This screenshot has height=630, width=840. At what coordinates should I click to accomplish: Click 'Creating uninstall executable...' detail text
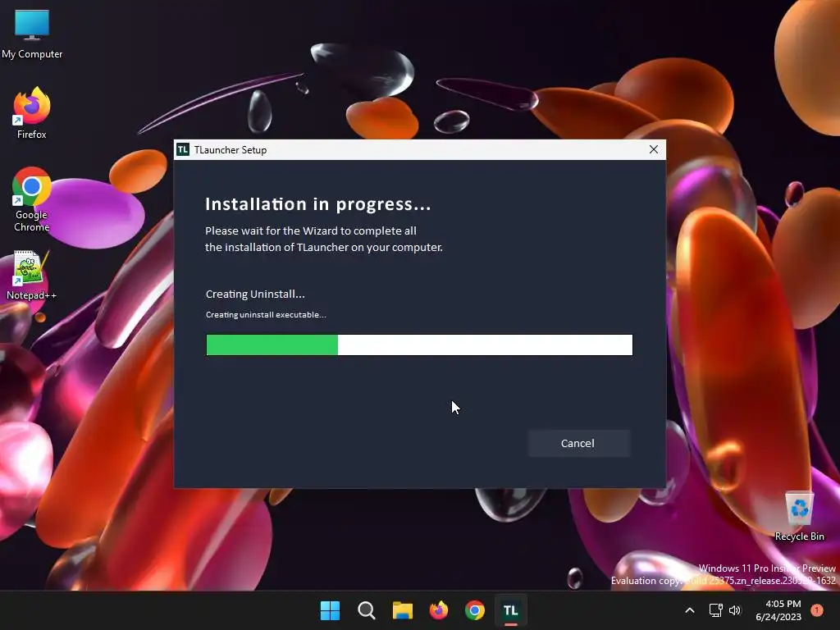click(266, 314)
